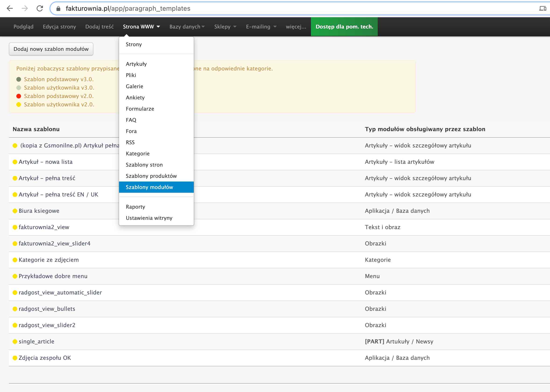Click the Dodaj nowy szablon modułów button
The image size is (550, 392).
click(x=51, y=49)
